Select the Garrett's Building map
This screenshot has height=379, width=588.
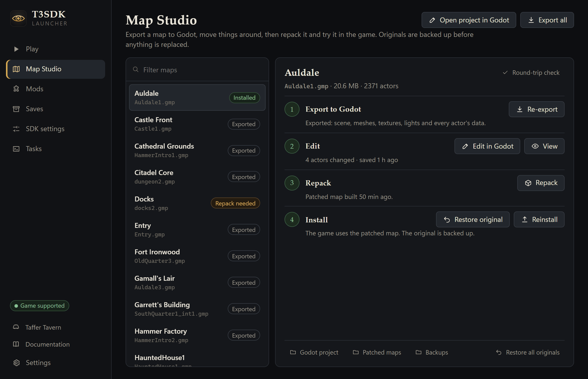[197, 309]
